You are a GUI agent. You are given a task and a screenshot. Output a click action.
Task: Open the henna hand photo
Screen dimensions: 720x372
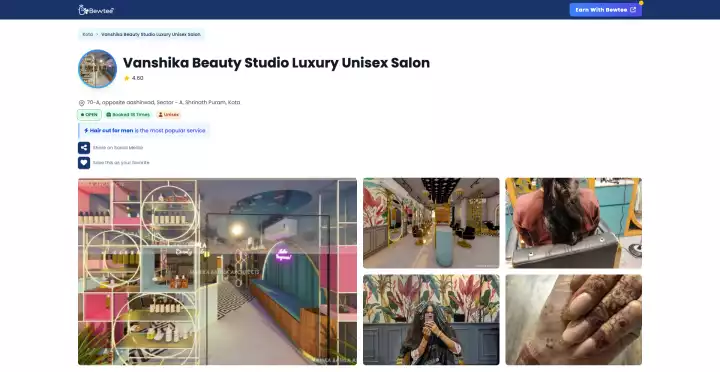point(574,320)
